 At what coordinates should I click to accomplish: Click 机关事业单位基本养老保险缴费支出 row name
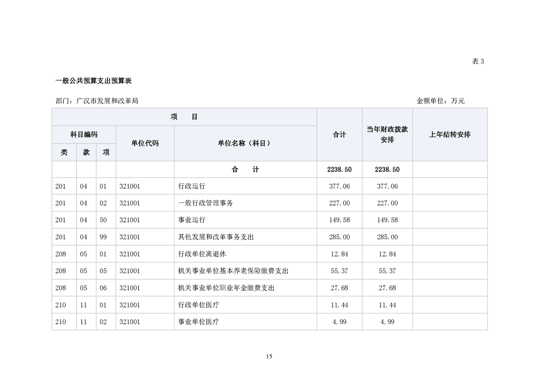pyautogui.click(x=233, y=271)
